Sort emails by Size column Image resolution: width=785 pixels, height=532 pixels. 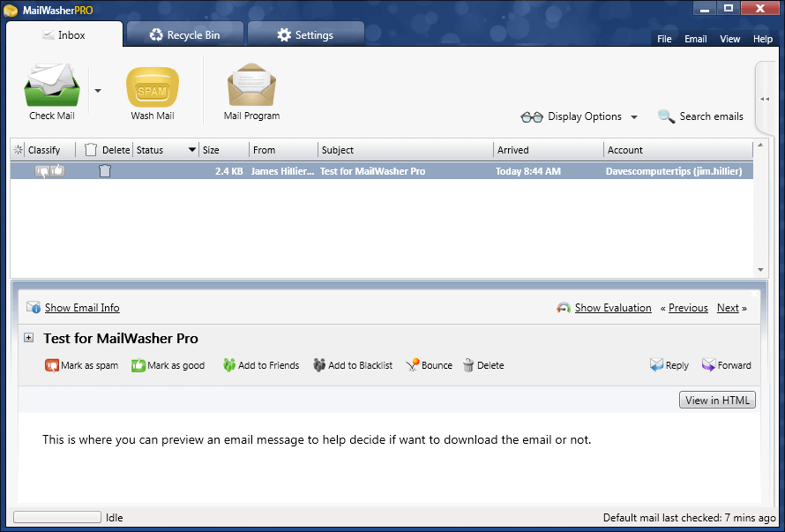click(x=211, y=150)
